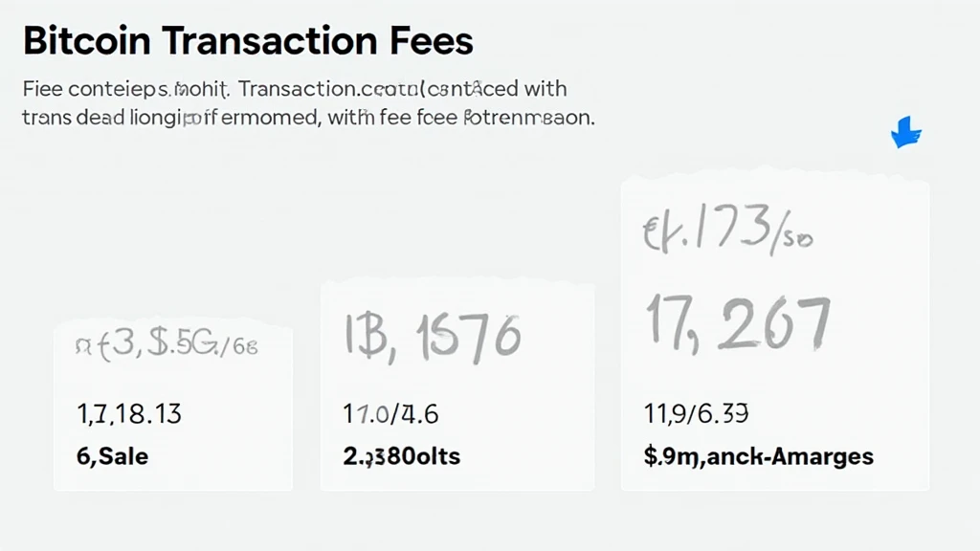Click the 'IB, 1576' handwritten value
The image size is (980, 551).
click(432, 338)
